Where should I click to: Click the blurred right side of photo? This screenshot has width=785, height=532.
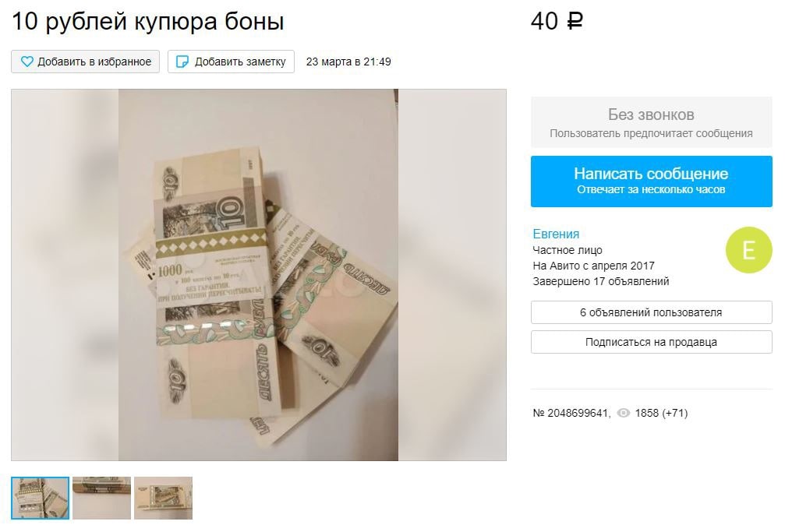click(x=452, y=275)
